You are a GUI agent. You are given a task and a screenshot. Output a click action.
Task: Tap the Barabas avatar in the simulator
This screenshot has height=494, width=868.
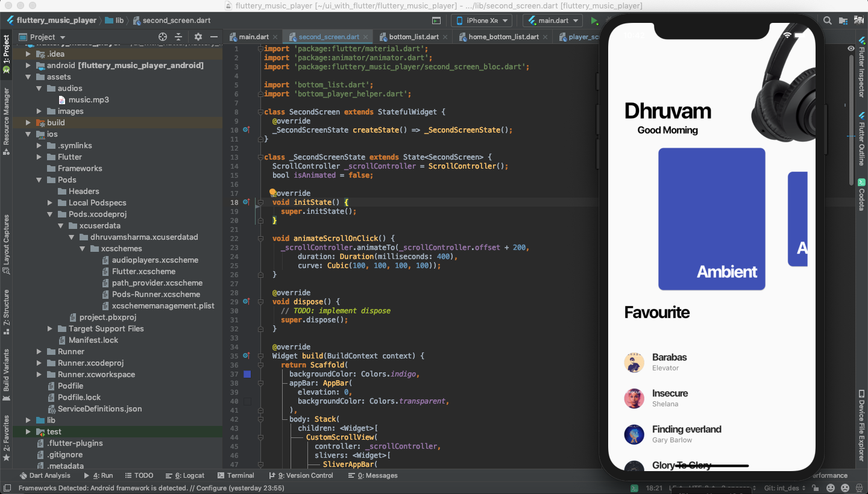(634, 363)
